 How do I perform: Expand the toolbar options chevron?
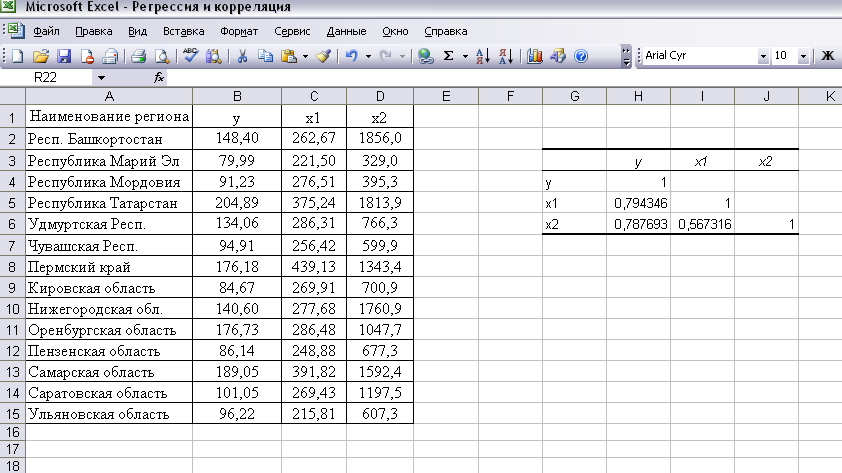coord(626,56)
